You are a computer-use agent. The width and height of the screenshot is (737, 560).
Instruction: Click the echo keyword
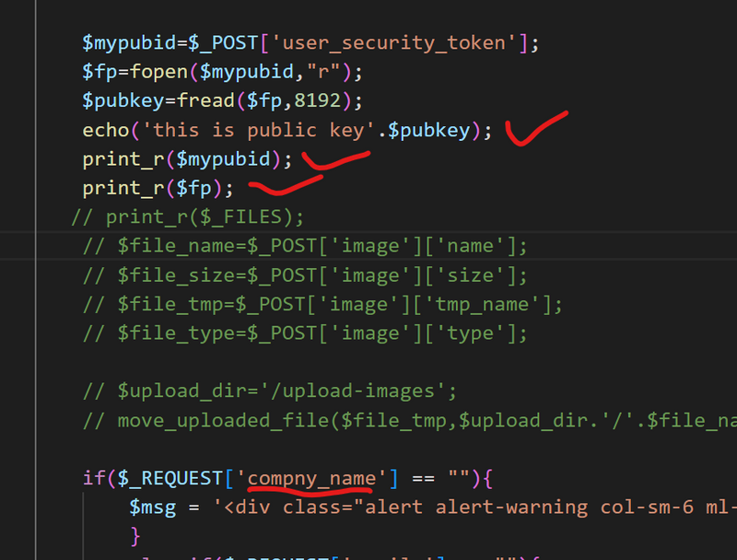pyautogui.click(x=105, y=130)
